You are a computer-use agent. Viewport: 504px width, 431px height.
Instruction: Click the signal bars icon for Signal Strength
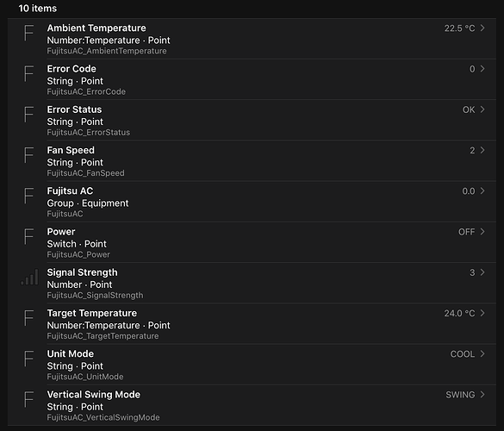pyautogui.click(x=29, y=277)
